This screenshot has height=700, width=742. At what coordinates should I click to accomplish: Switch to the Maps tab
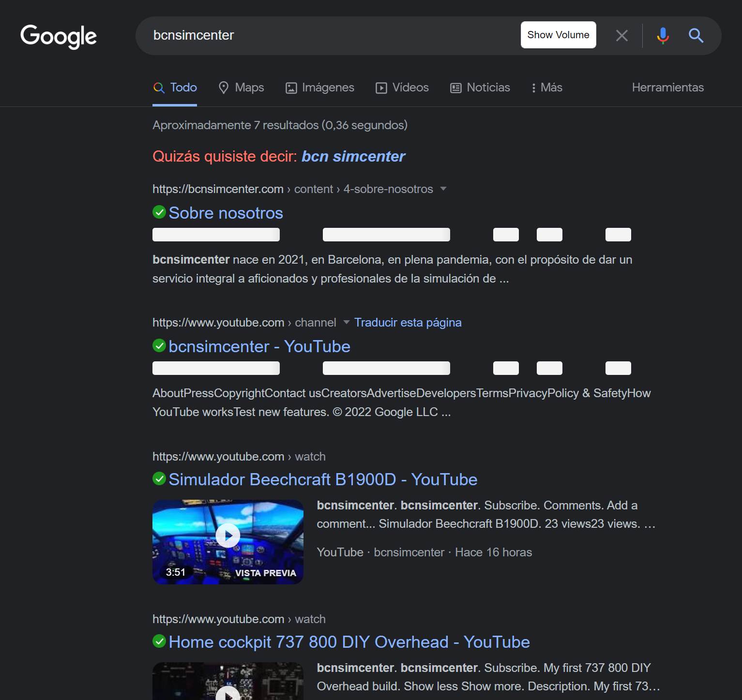point(241,88)
